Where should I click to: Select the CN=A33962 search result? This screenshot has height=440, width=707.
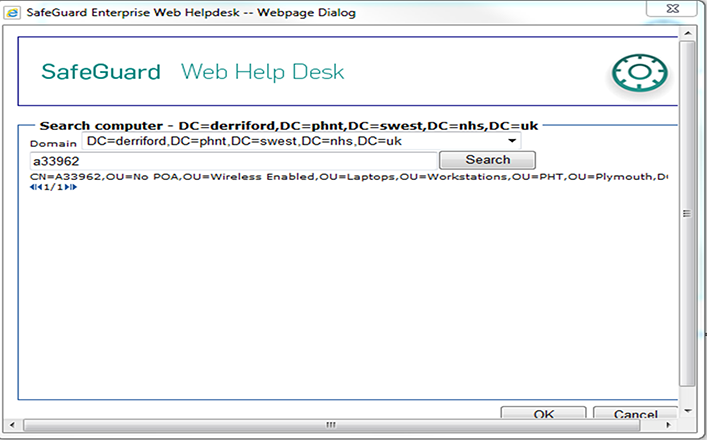349,177
